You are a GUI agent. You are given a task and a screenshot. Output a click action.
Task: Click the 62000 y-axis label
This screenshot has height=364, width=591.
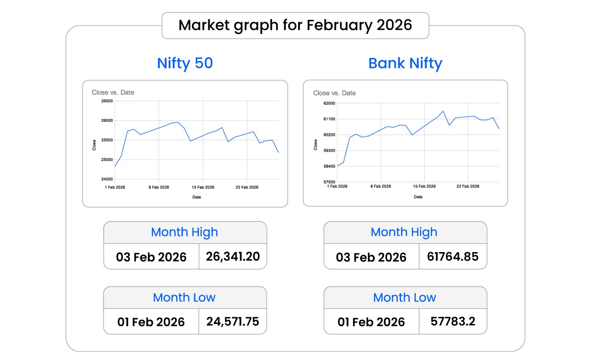(328, 103)
